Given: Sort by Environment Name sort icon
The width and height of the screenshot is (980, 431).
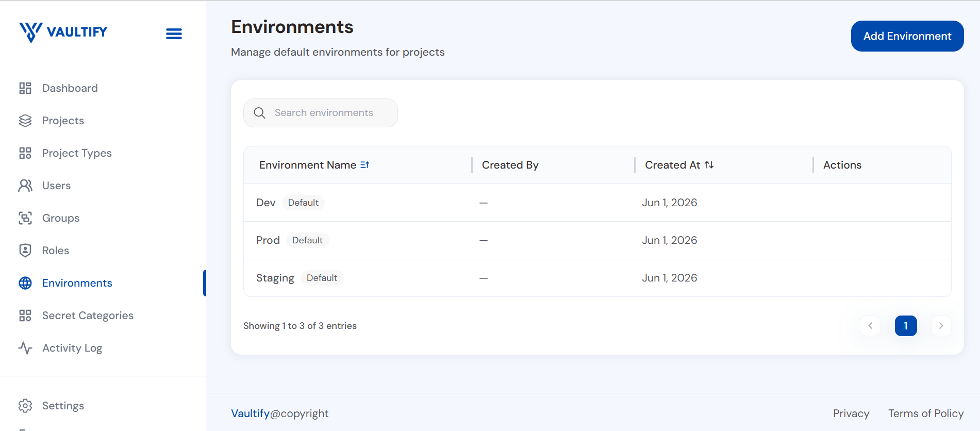Looking at the screenshot, I should tap(365, 165).
